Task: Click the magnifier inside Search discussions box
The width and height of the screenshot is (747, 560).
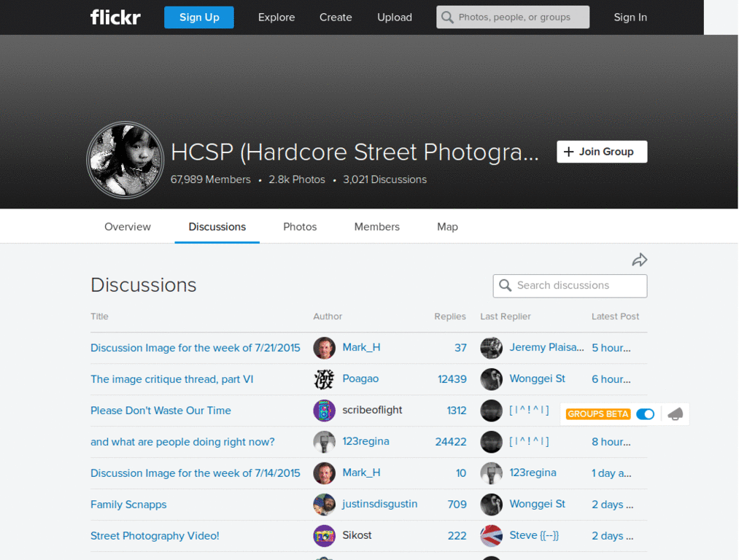Action: [x=506, y=285]
